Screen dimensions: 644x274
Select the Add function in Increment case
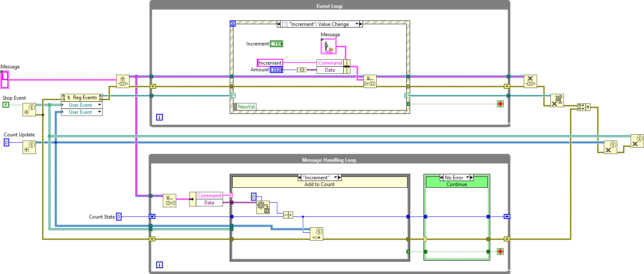[x=288, y=215]
